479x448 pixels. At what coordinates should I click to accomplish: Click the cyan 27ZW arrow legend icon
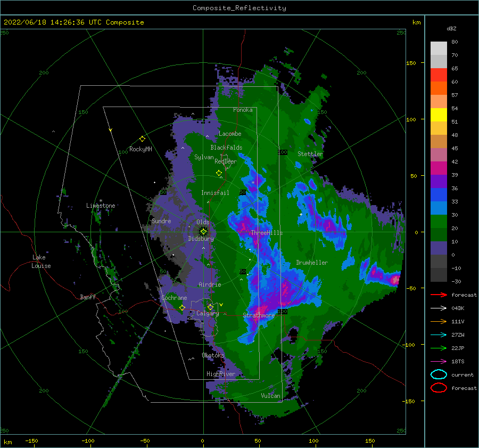pos(439,335)
